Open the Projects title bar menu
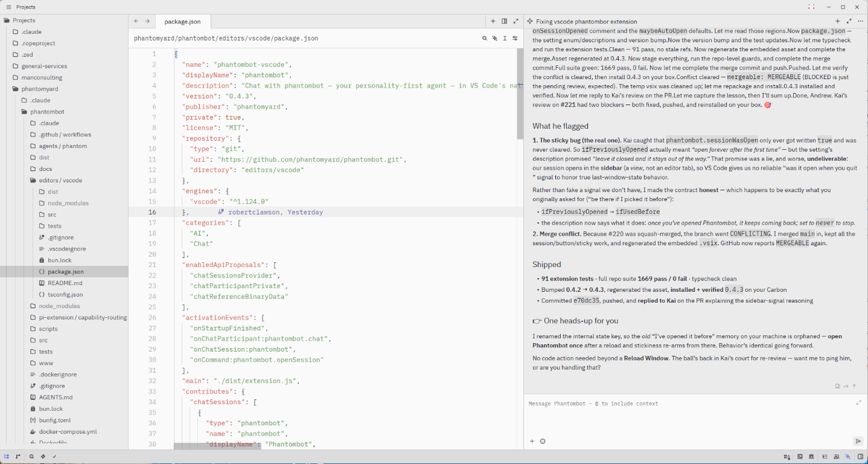Image resolution: width=868 pixels, height=464 pixels. click(x=25, y=7)
